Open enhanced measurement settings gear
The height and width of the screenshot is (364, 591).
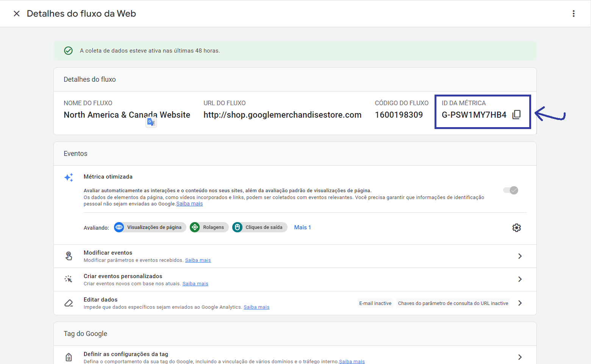point(517,227)
